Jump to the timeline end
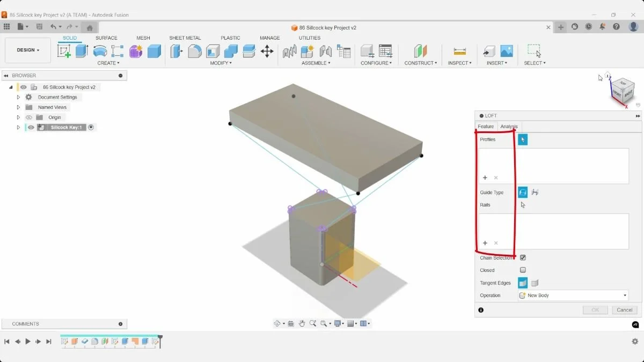The width and height of the screenshot is (644, 362). tap(49, 342)
